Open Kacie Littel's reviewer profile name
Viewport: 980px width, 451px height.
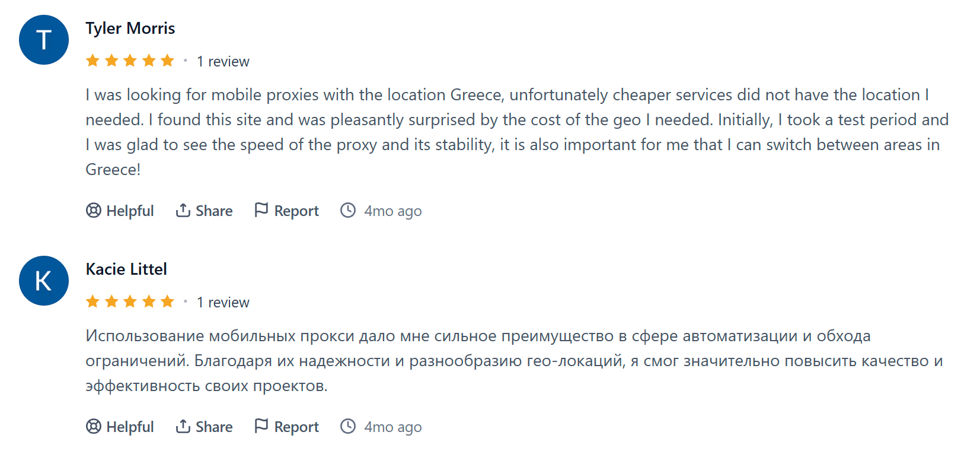coord(126,269)
